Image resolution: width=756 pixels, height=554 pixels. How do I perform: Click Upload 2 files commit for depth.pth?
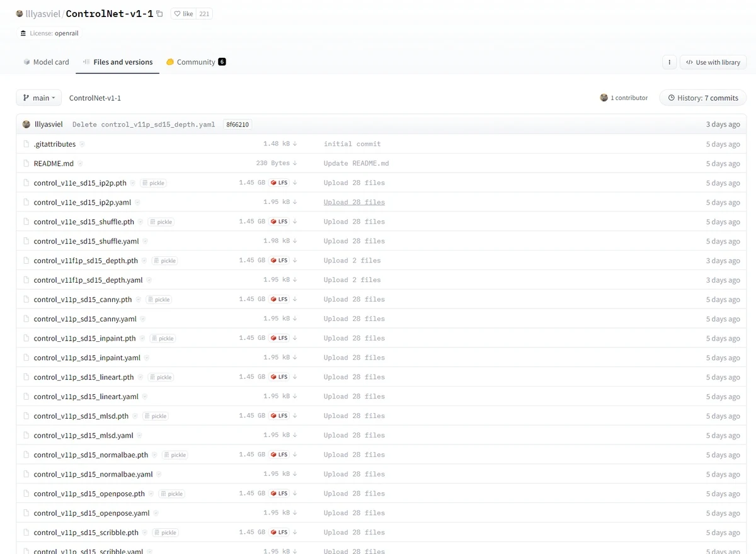pos(352,261)
